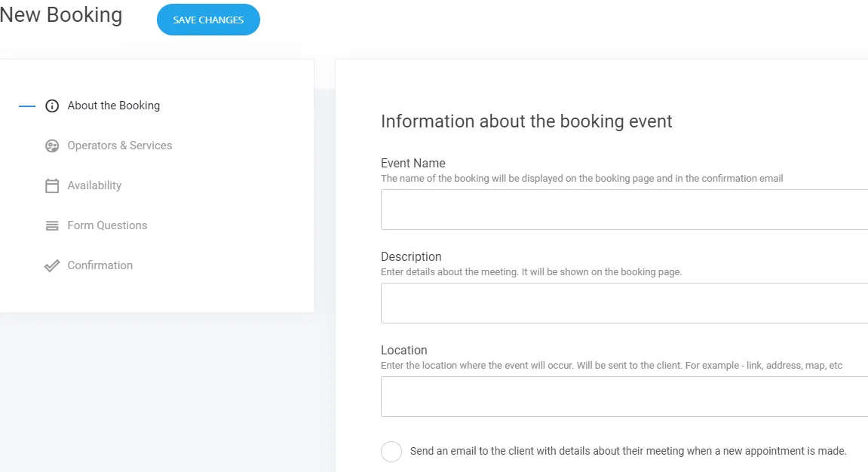Switch to the Availability step
The height and width of the screenshot is (472, 868).
[x=94, y=185]
